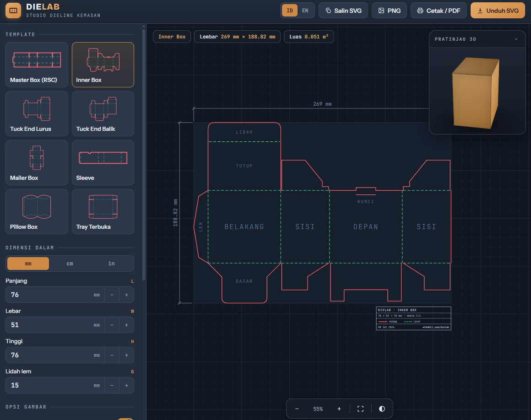The height and width of the screenshot is (420, 531).
Task: Click the LIDAH flap label
Action: 244,132
